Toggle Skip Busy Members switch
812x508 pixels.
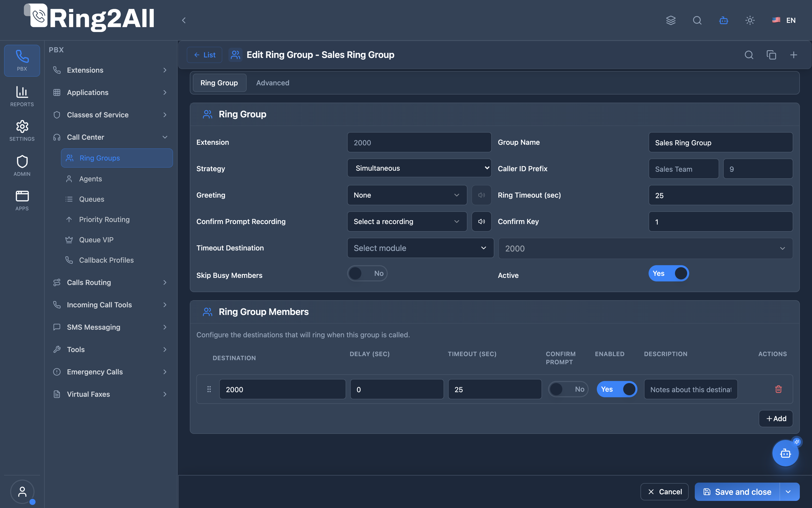(x=367, y=274)
